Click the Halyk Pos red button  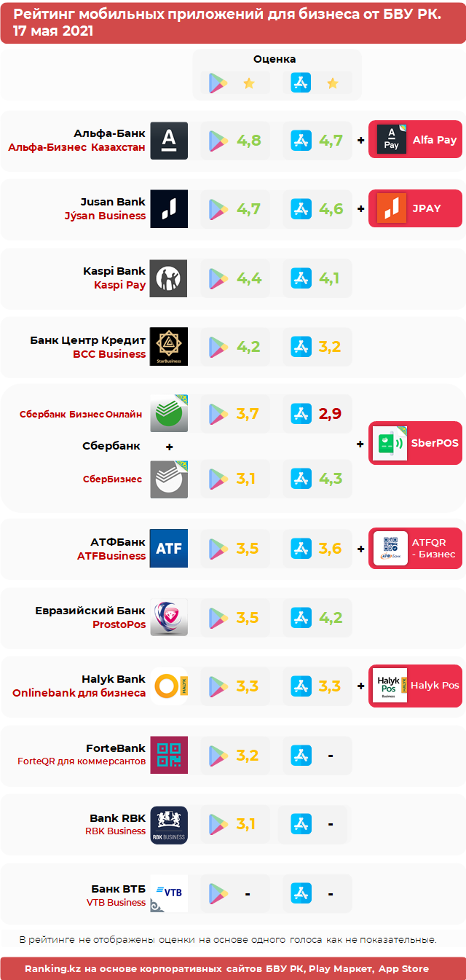click(x=416, y=686)
